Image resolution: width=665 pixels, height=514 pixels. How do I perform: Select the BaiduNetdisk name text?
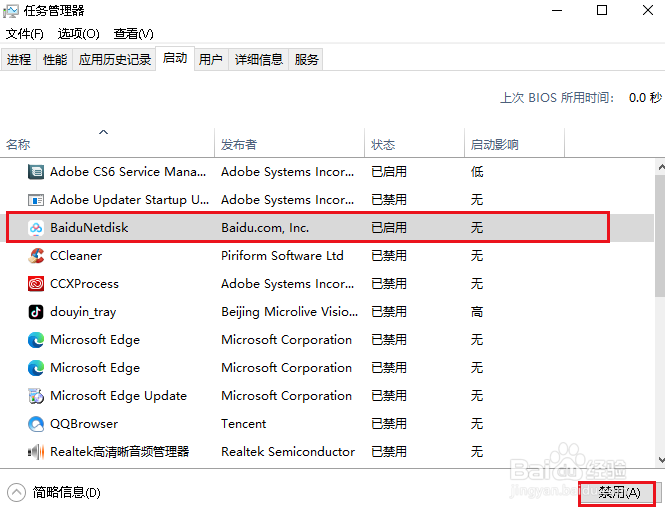[x=89, y=228]
